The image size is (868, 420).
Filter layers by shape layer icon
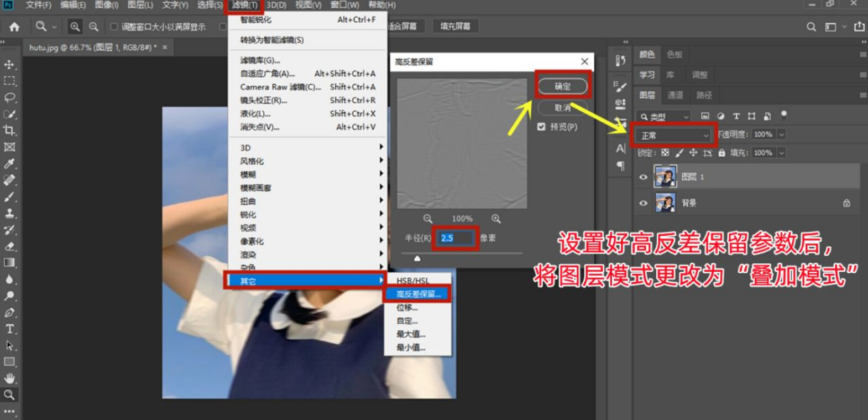751,116
